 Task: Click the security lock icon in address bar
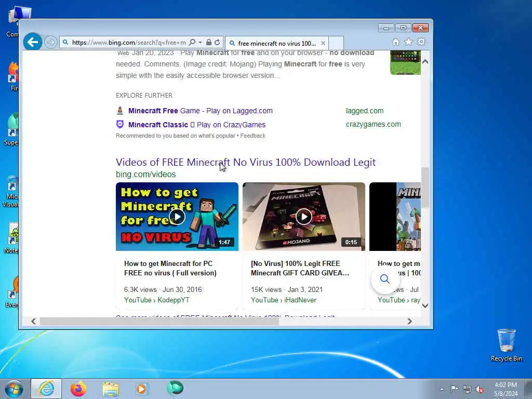point(209,42)
